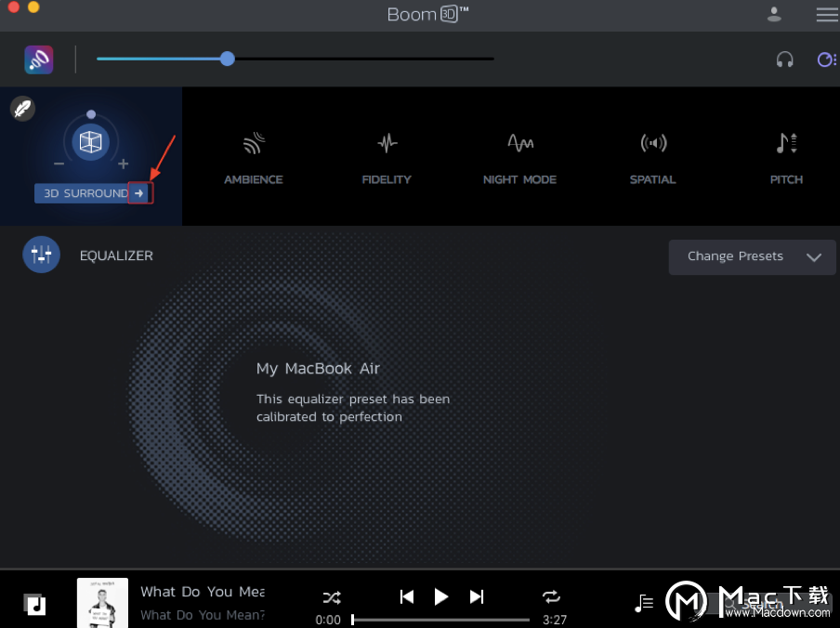Close the Boom 3D window
The width and height of the screenshot is (840, 628).
click(14, 7)
